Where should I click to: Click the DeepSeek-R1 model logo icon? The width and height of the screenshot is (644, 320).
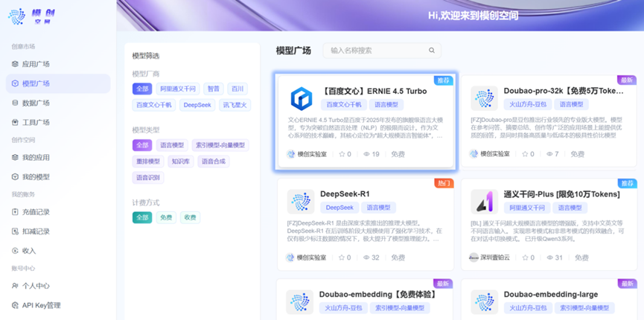point(301,201)
